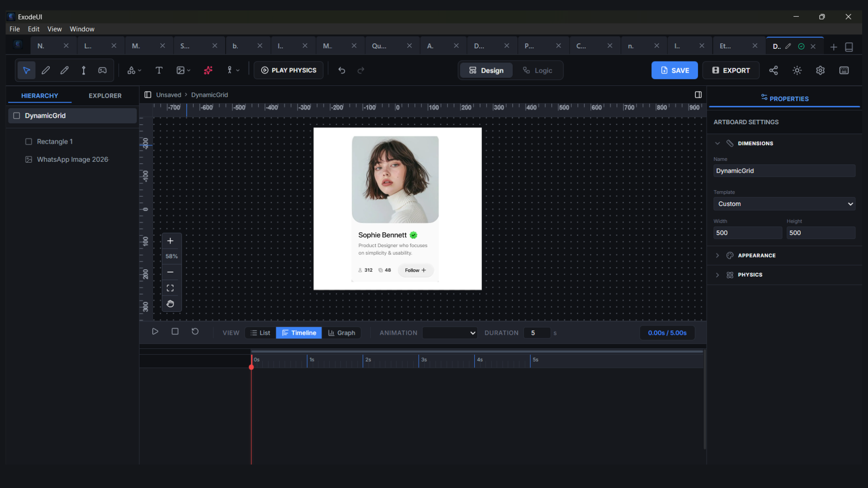Open application settings gear
This screenshot has width=868, height=488.
(821, 70)
